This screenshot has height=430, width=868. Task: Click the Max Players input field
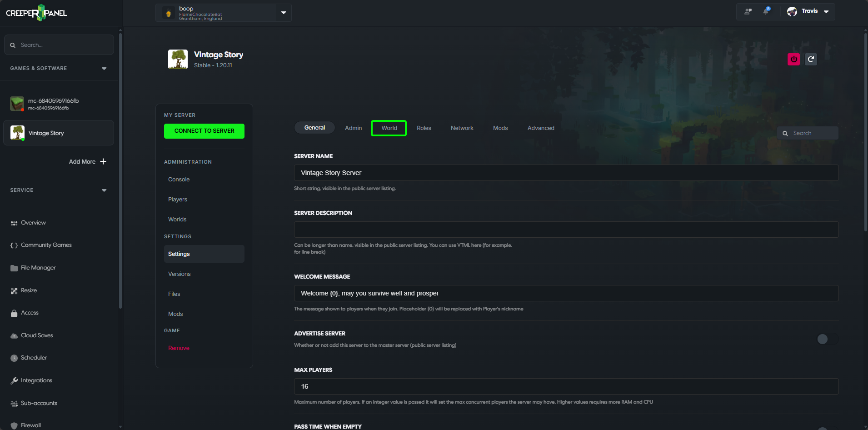point(566,386)
